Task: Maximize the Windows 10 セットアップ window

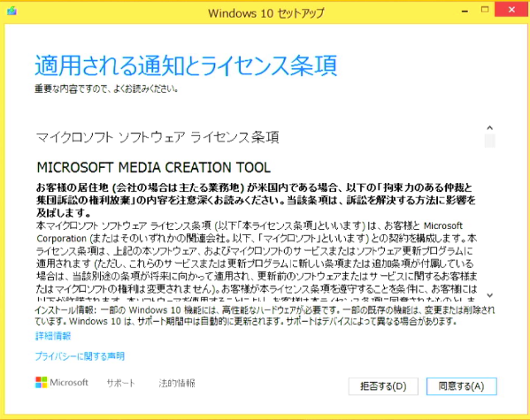Action: 485,10
